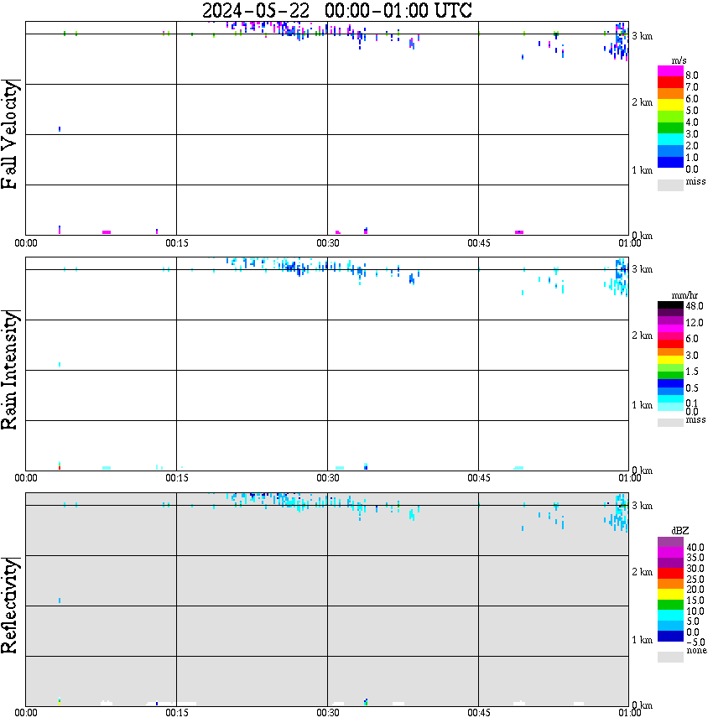Image resolution: width=713 pixels, height=728 pixels.
Task: Click the black 48.0 mm/hr rain swatch
Action: (670, 305)
